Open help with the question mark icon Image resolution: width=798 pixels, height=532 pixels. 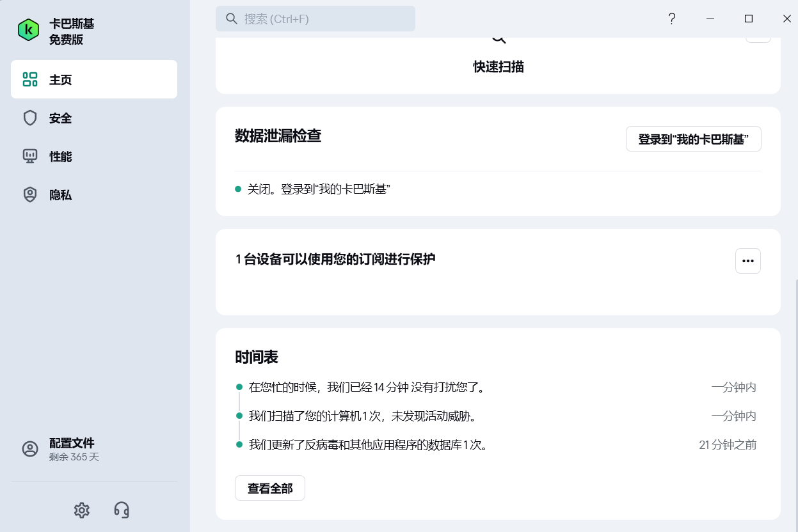[672, 19]
